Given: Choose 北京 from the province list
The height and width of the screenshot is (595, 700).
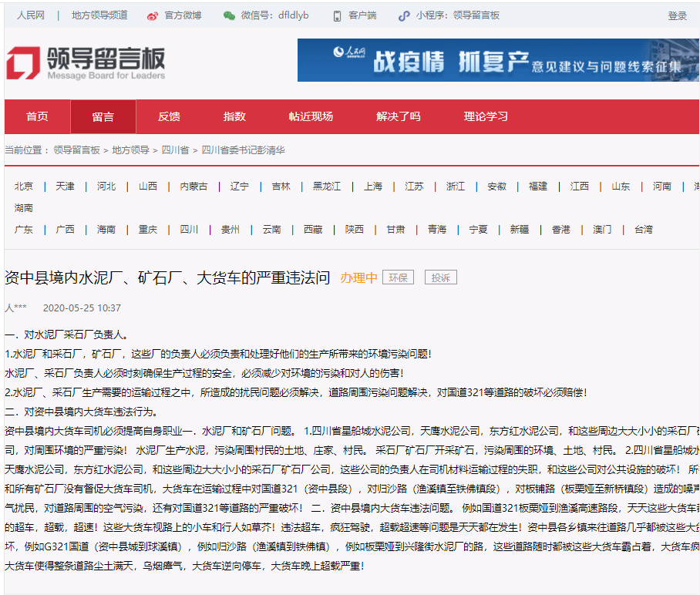Looking at the screenshot, I should [24, 187].
